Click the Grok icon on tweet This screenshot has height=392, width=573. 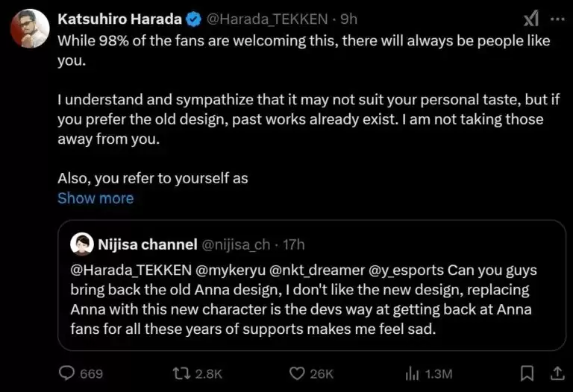coord(530,19)
